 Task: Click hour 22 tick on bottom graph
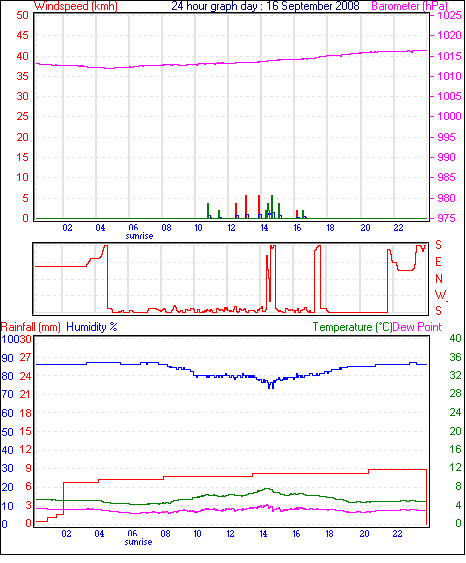coord(397,534)
